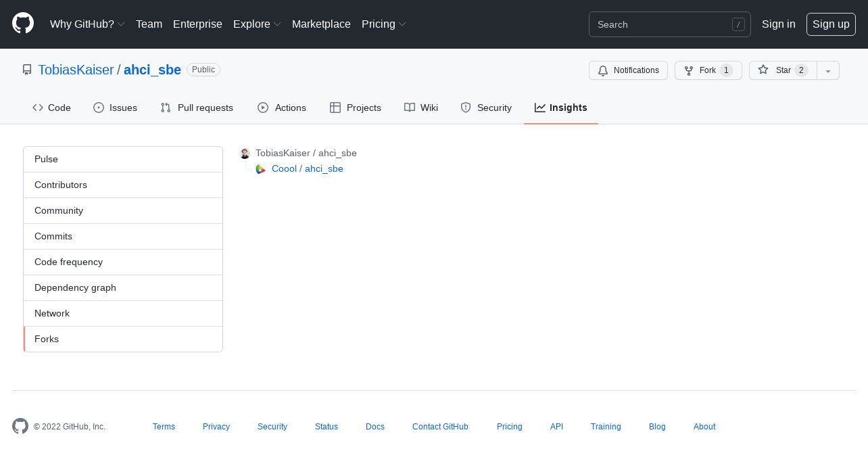
Task: Open the Coool user link
Action: pos(284,168)
